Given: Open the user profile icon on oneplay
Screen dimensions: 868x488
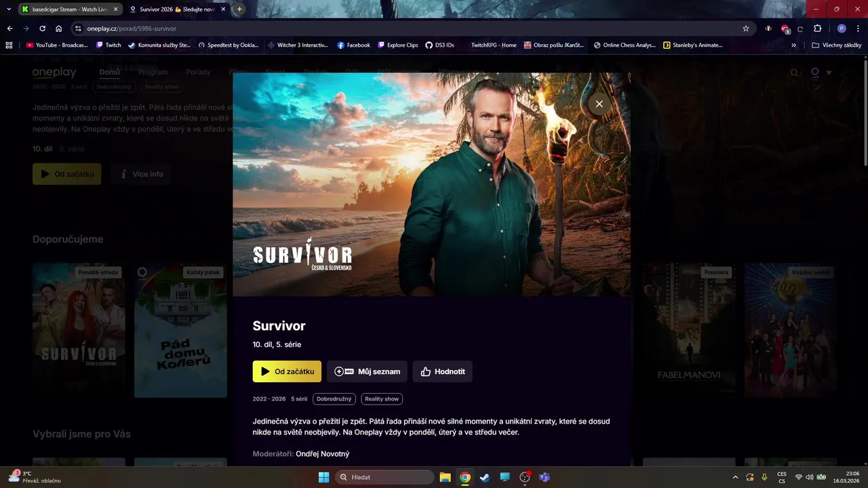Looking at the screenshot, I should click(x=815, y=73).
